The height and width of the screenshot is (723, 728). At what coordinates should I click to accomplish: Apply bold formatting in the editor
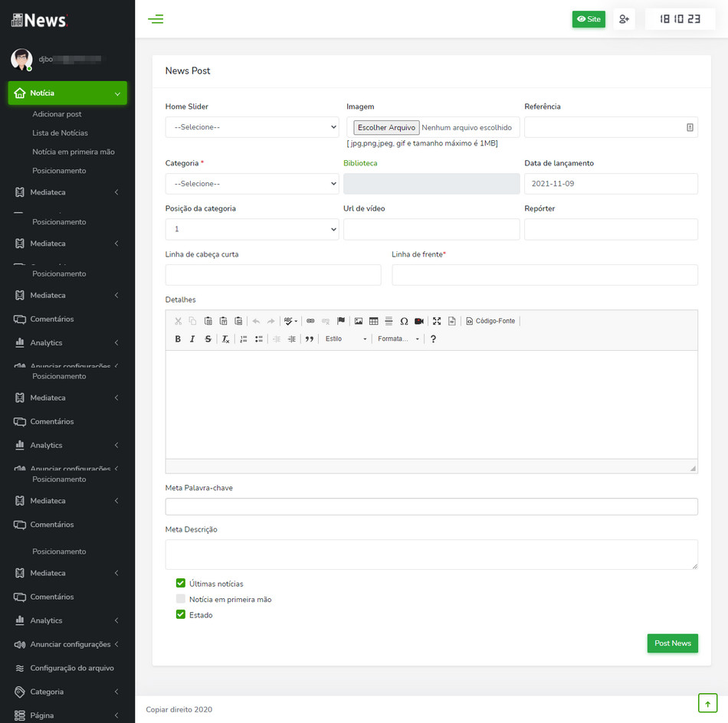177,338
